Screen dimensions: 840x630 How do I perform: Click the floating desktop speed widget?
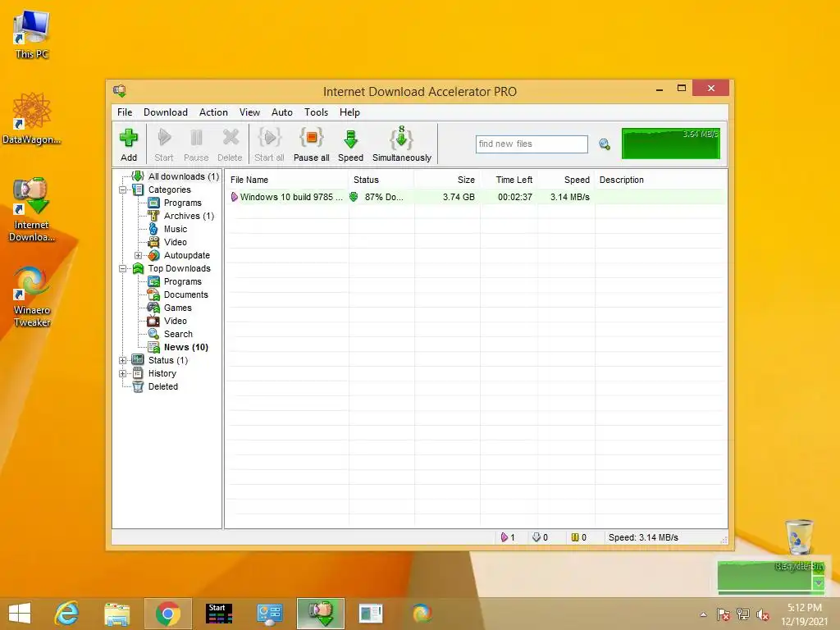coord(771,577)
